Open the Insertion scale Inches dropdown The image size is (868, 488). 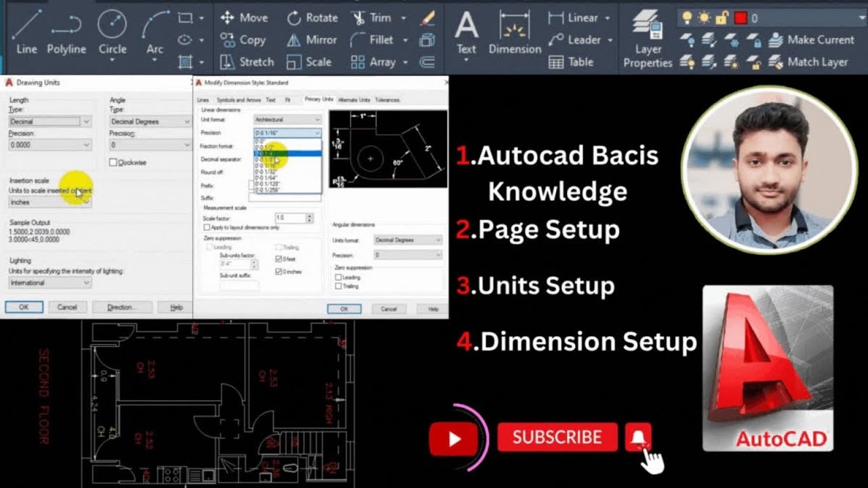(x=50, y=202)
